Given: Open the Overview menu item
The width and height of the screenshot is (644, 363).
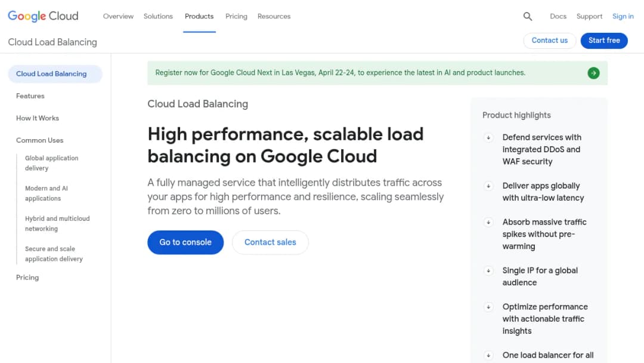Looking at the screenshot, I should tap(118, 17).
